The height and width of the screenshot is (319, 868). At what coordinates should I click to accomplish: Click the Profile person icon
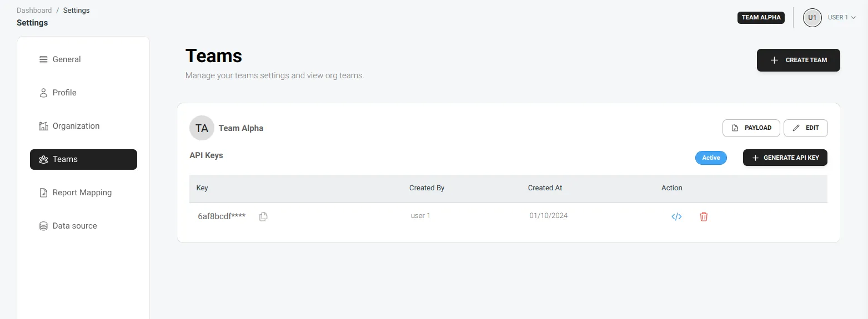(x=43, y=93)
